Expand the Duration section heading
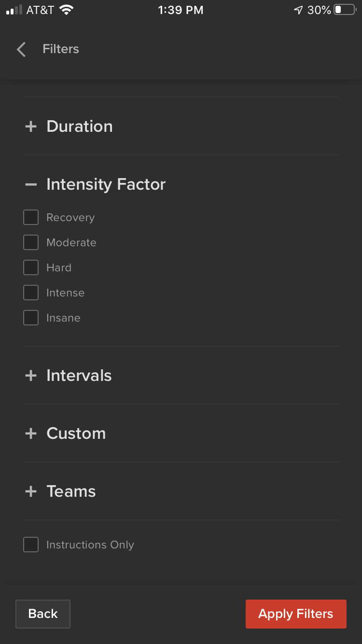 pyautogui.click(x=80, y=126)
